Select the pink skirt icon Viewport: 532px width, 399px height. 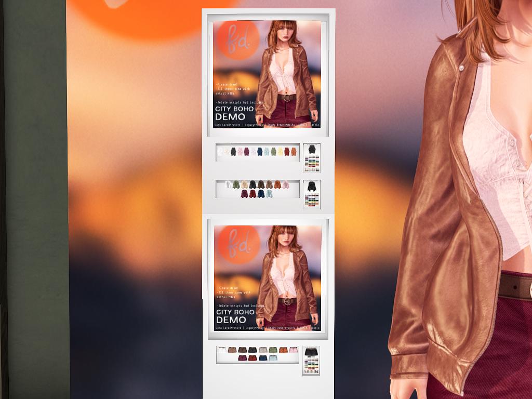pyautogui.click(x=294, y=350)
